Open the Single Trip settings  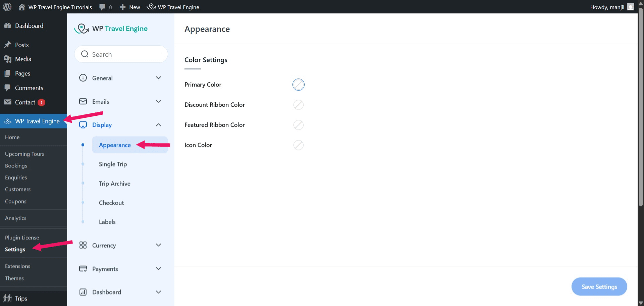click(113, 164)
